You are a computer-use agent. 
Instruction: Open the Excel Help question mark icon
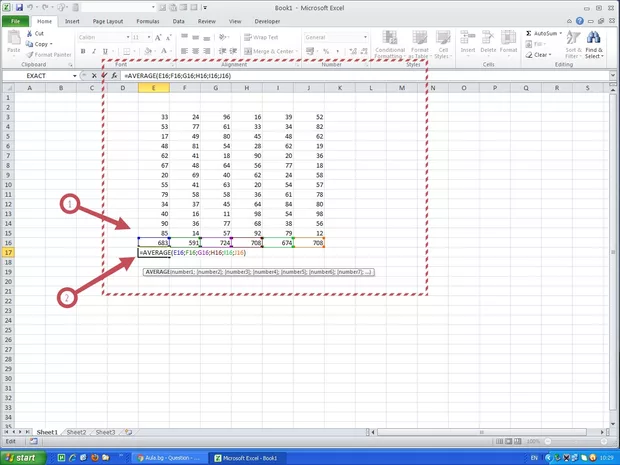581,20
